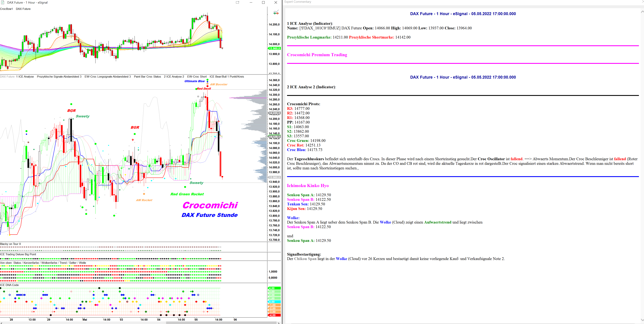Viewport: 644px width, 324px height.
Task: Click the 'EW-Croc Short' study label
Action: click(197, 77)
